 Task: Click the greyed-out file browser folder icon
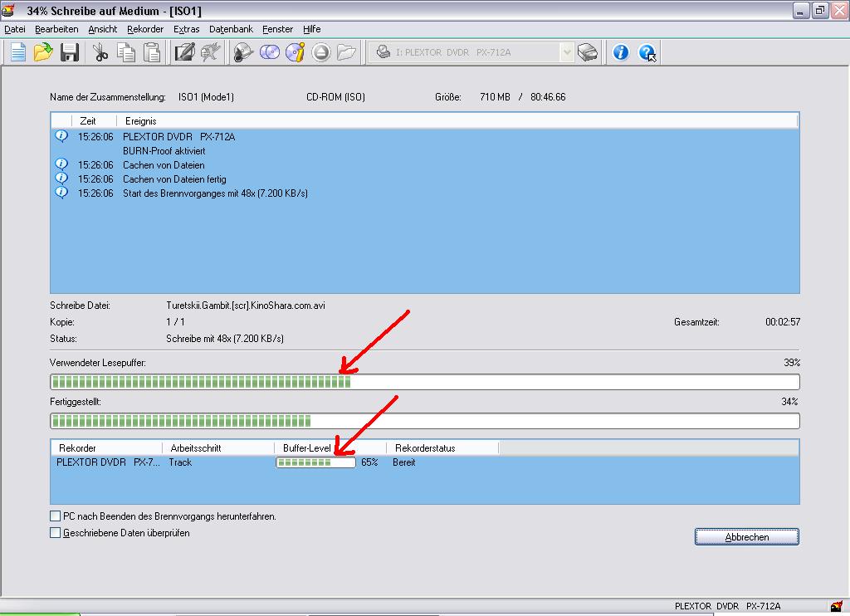[x=346, y=52]
